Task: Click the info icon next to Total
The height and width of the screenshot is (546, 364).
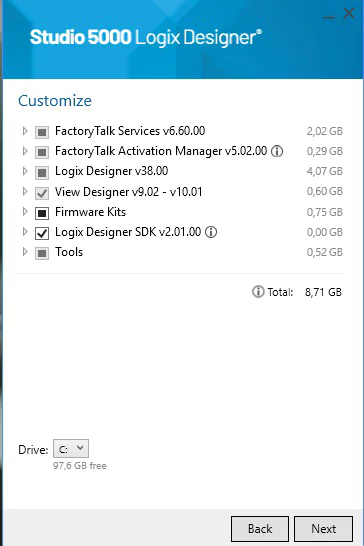Action: click(x=258, y=292)
